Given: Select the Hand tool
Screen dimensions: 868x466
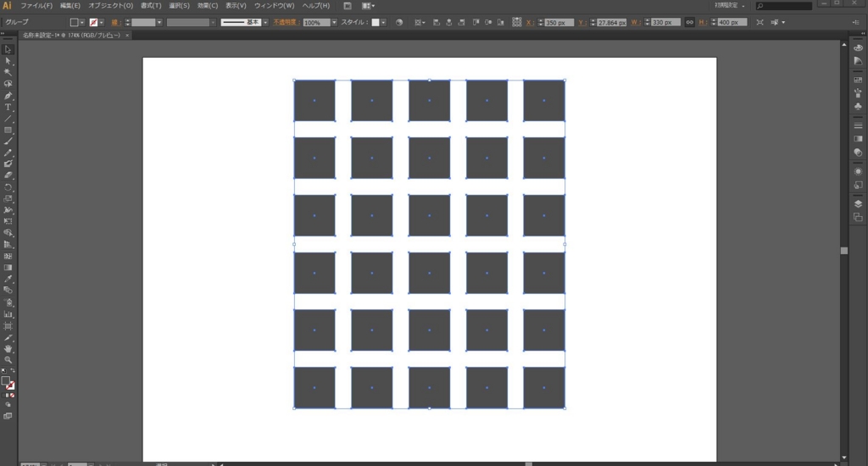Looking at the screenshot, I should point(8,349).
